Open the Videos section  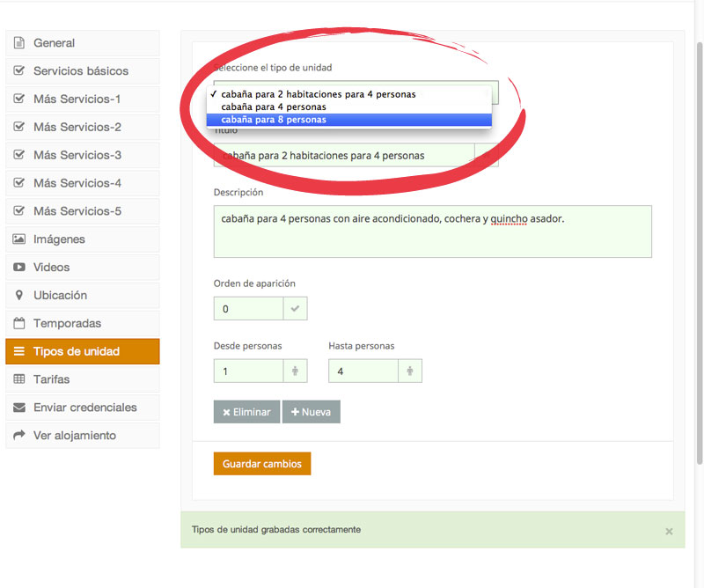pyautogui.click(x=83, y=268)
